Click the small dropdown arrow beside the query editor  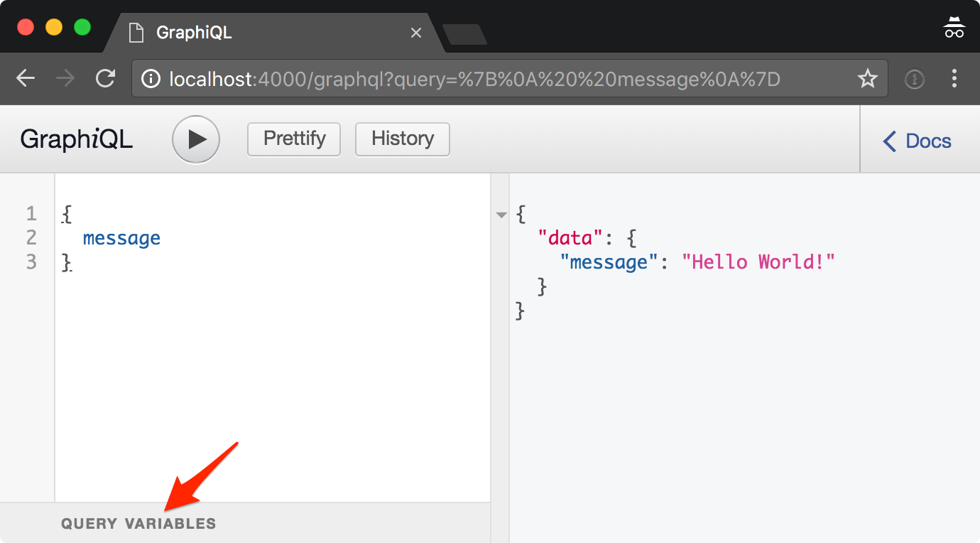coord(501,214)
